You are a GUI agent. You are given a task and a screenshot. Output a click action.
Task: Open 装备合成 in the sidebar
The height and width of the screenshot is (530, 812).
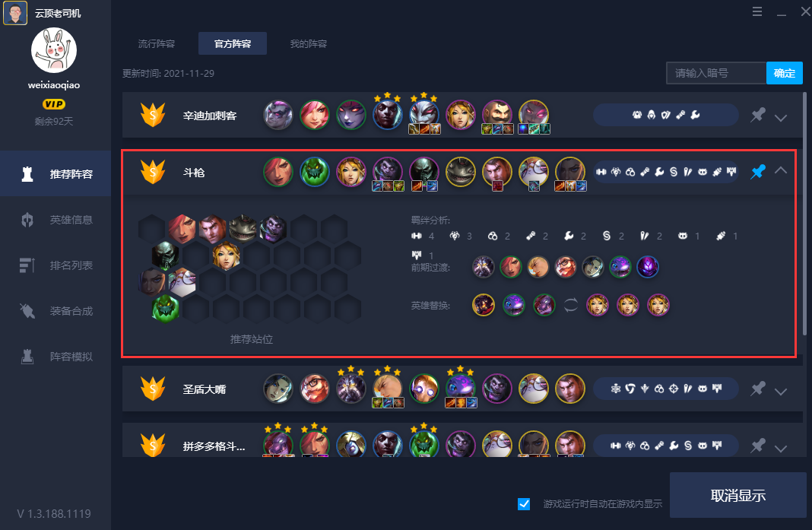(56, 311)
